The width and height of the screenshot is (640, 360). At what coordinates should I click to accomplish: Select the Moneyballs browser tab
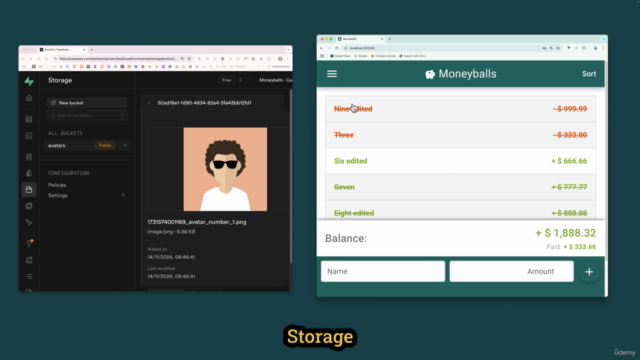(x=360, y=39)
